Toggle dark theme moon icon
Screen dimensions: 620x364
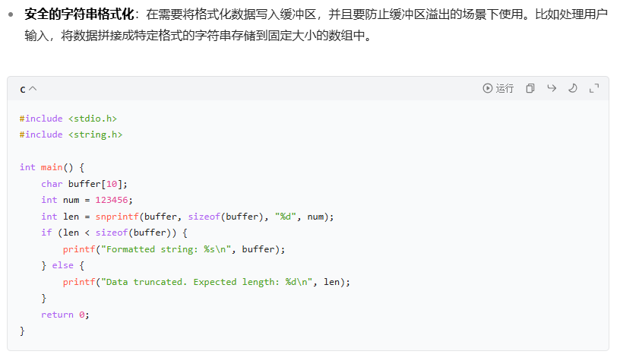573,88
